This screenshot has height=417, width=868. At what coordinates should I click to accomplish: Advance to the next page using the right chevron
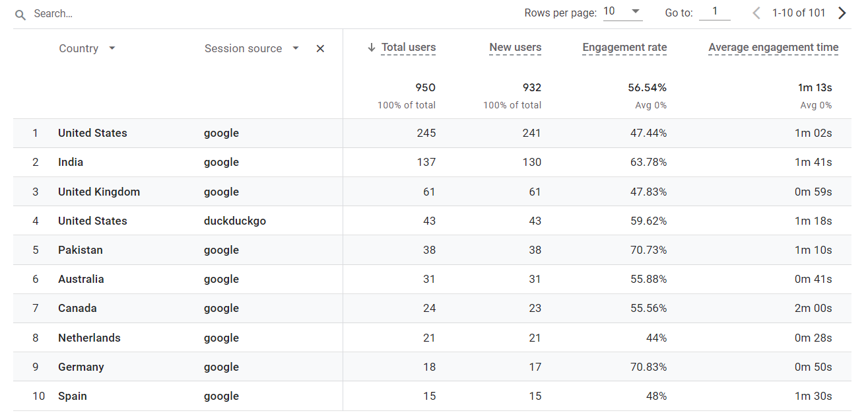coord(842,12)
